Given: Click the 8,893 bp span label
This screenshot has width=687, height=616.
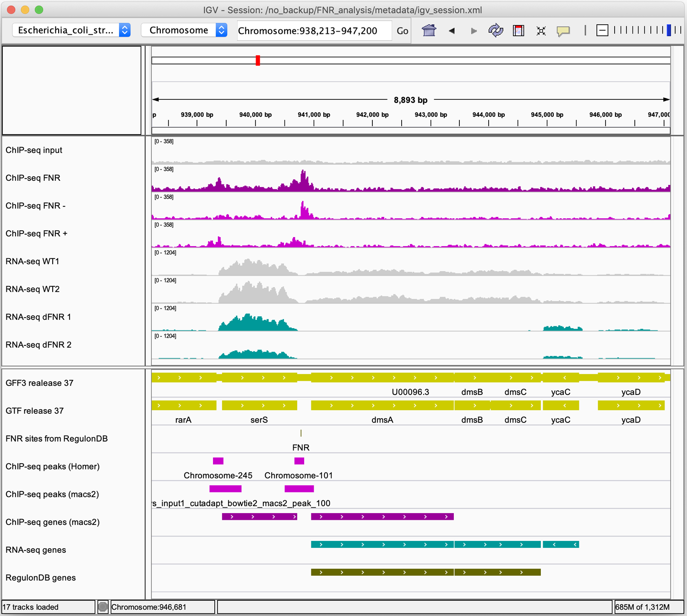Looking at the screenshot, I should point(411,100).
